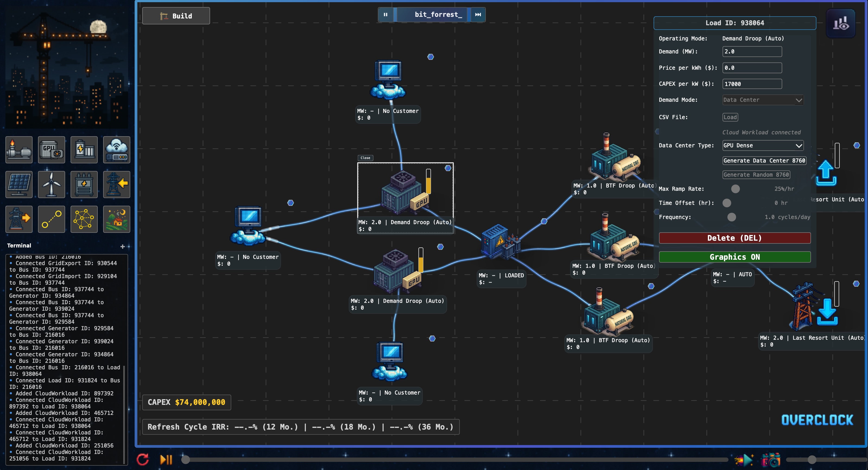
Task: Close the selected GPU node panel
Action: coord(365,158)
